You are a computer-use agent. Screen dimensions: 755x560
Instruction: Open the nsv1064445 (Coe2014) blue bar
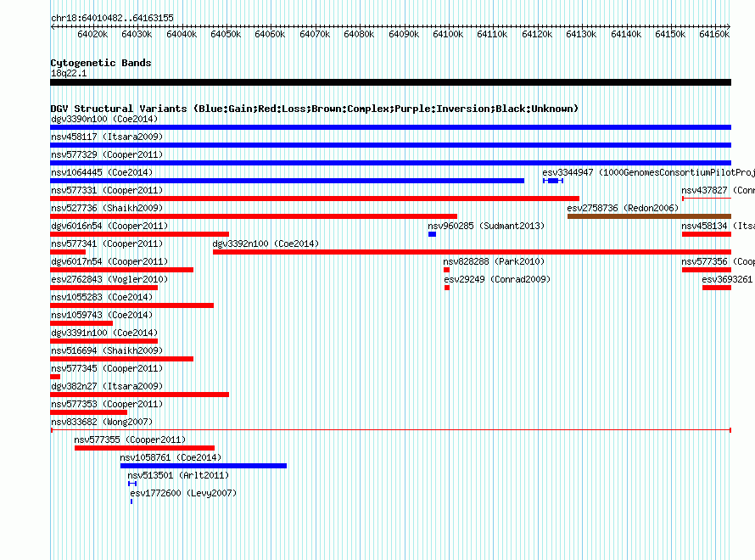coord(287,181)
